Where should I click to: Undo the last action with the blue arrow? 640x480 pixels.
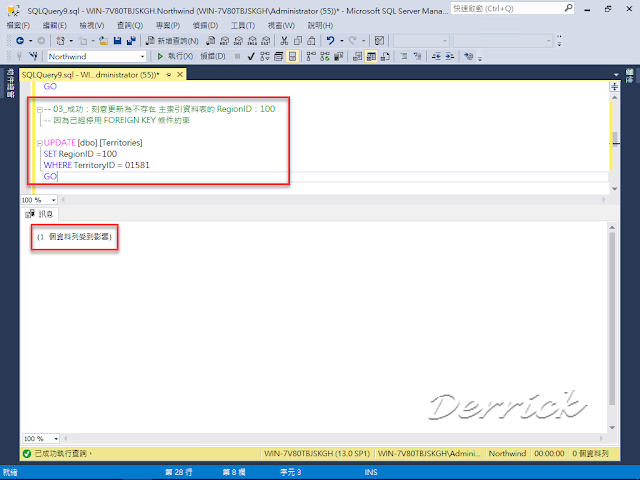pos(331,41)
